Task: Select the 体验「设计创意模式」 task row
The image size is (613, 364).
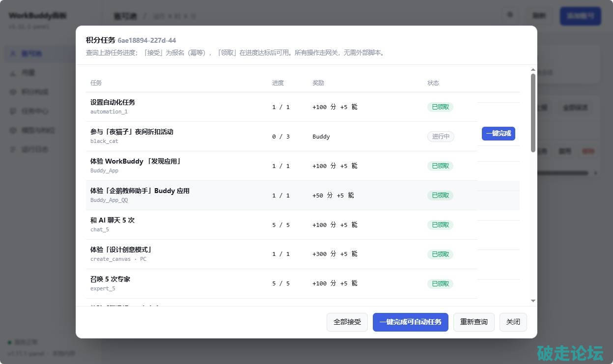Action: tap(281, 254)
